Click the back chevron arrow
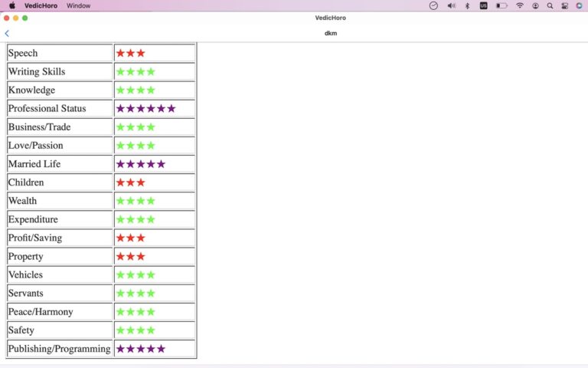588x368 pixels. coord(7,33)
